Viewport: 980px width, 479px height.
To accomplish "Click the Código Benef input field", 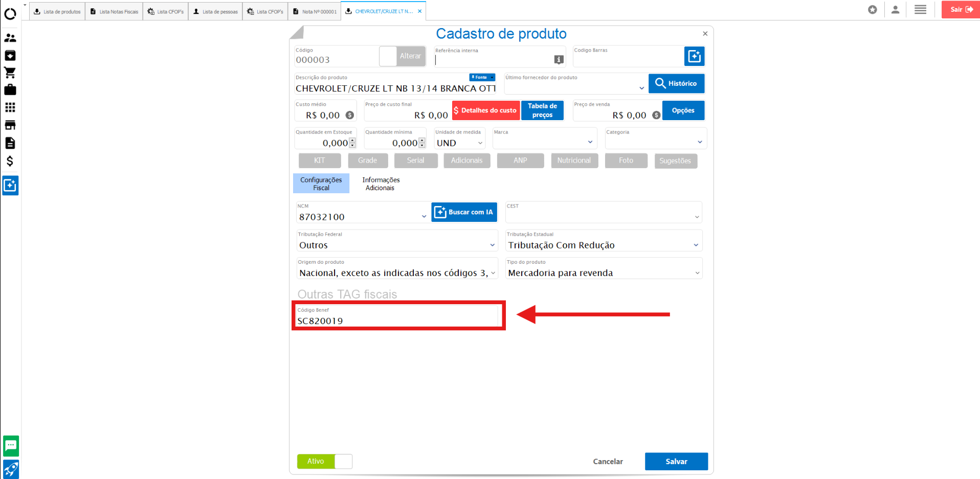I will [396, 321].
